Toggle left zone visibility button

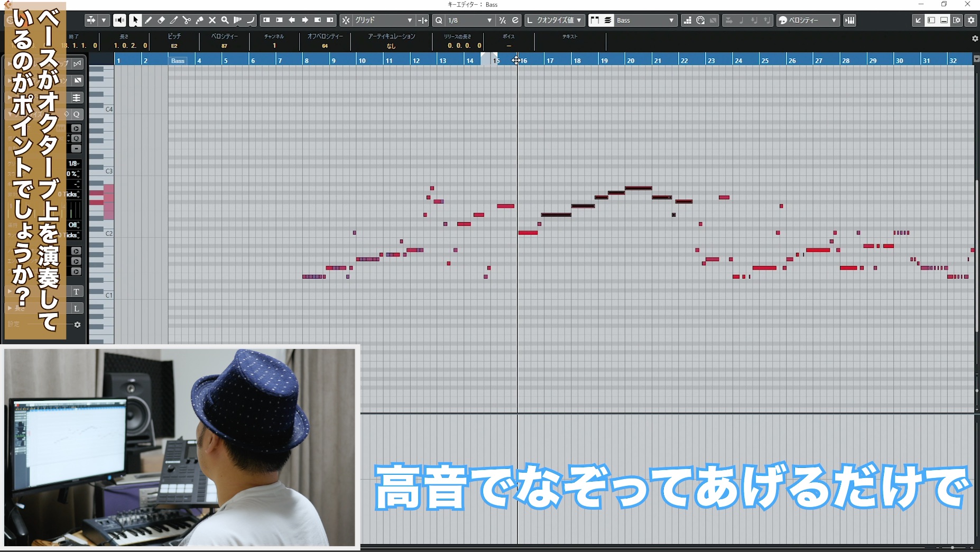pos(931,20)
